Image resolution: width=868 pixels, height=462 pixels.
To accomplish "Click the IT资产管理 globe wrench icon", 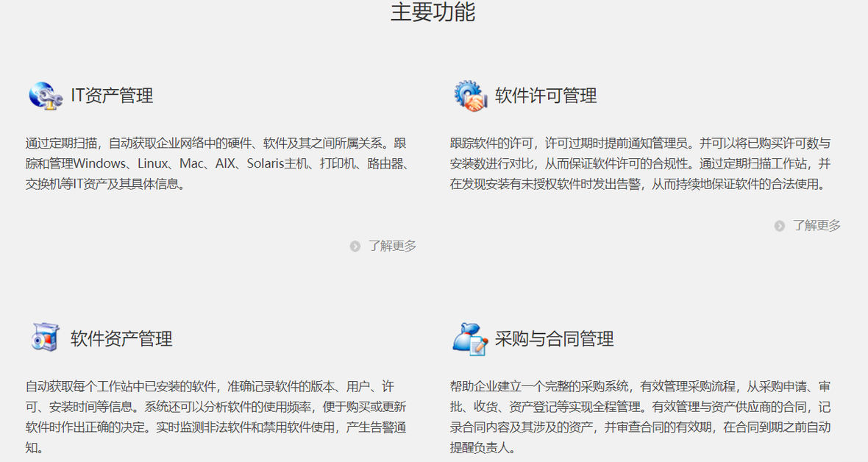I will coord(46,96).
